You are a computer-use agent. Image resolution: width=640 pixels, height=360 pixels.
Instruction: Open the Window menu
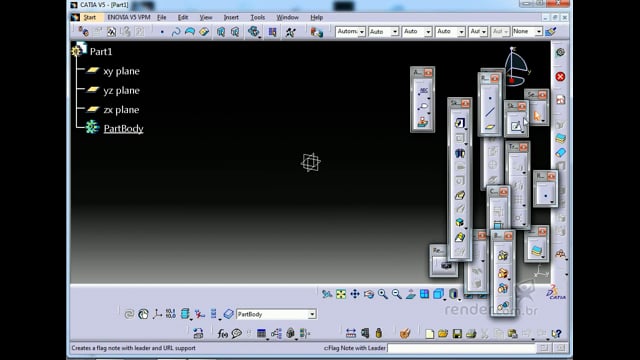(287, 17)
